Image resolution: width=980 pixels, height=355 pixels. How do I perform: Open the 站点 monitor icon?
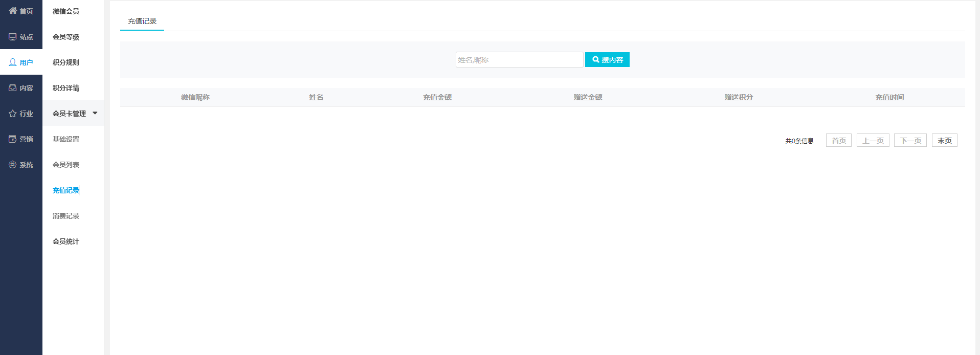13,37
